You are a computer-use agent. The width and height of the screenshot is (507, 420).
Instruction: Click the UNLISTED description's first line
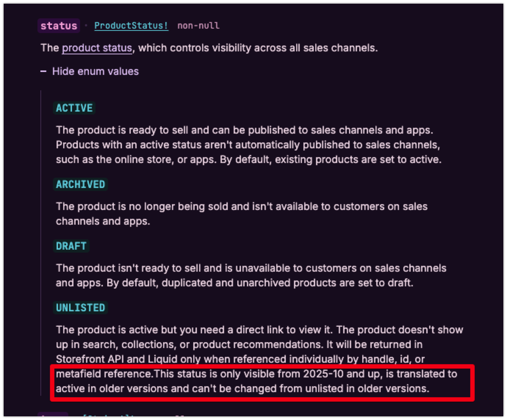coord(259,330)
